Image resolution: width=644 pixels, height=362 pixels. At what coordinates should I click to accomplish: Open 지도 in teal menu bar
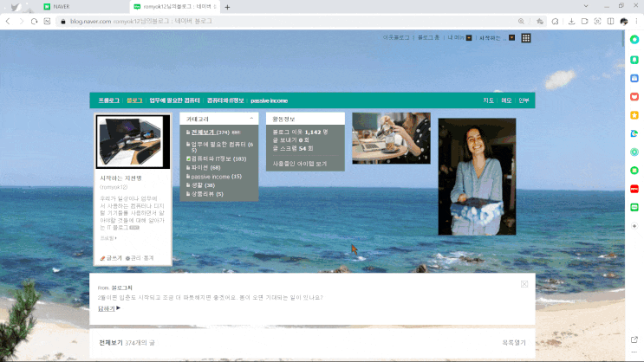pos(488,100)
